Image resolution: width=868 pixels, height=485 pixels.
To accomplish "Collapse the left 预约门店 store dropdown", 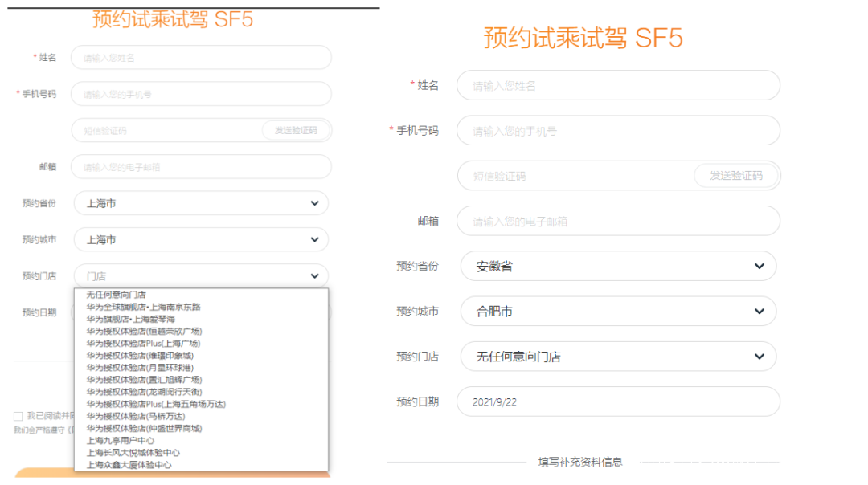I will pos(201,276).
